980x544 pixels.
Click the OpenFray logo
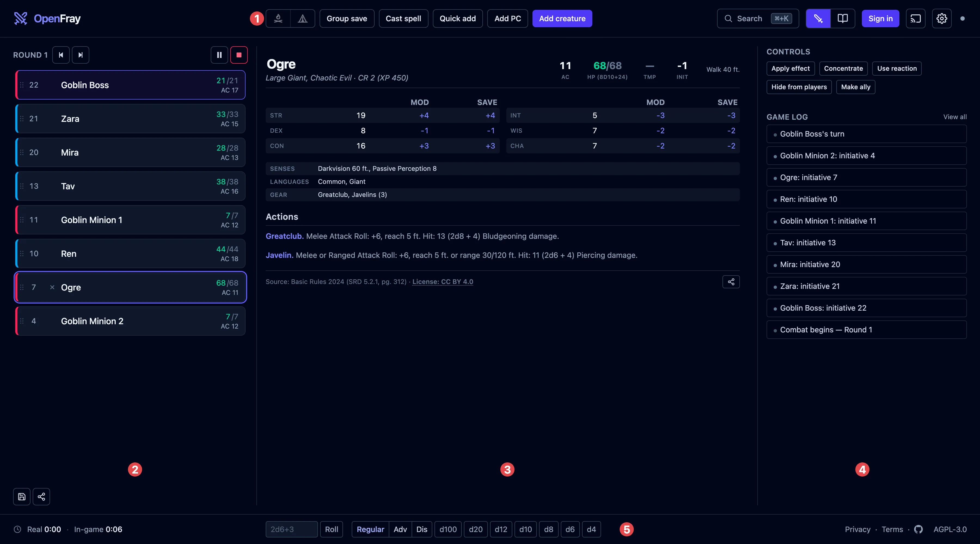point(47,18)
